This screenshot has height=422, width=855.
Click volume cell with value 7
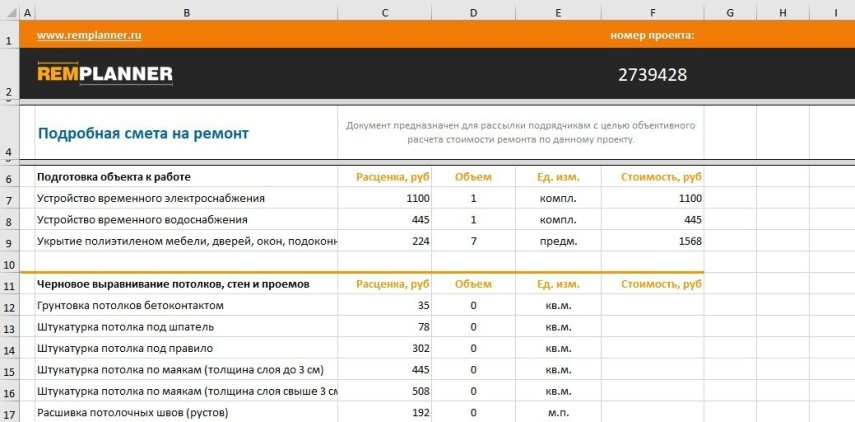tap(473, 241)
